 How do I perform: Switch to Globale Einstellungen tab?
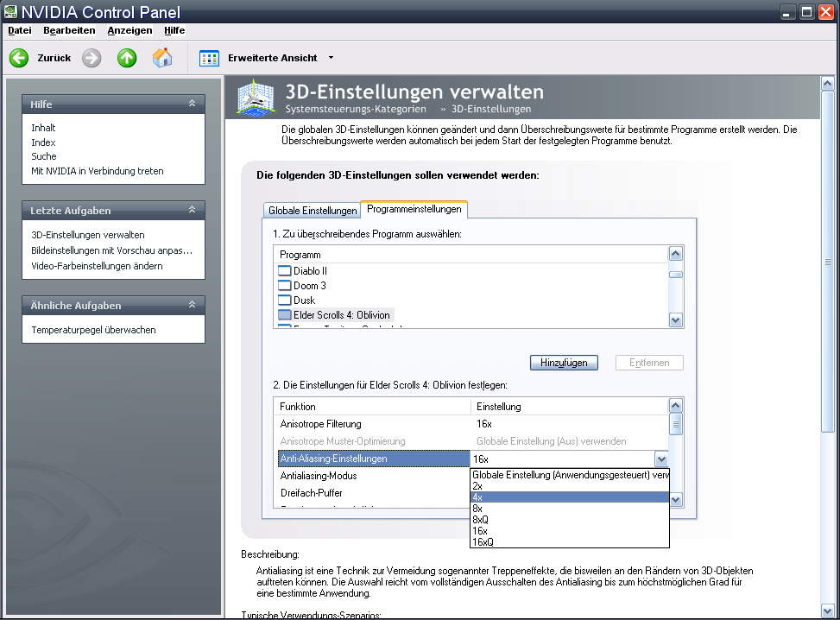(x=313, y=211)
